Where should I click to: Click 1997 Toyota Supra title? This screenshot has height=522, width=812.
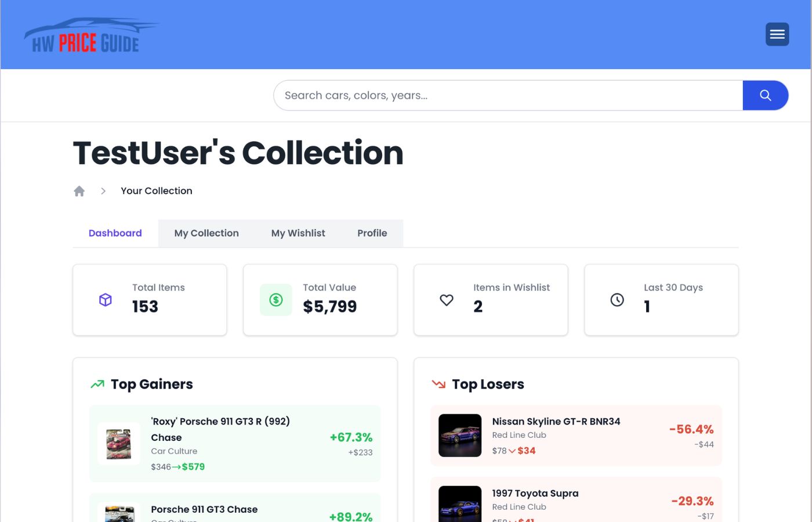tap(535, 494)
